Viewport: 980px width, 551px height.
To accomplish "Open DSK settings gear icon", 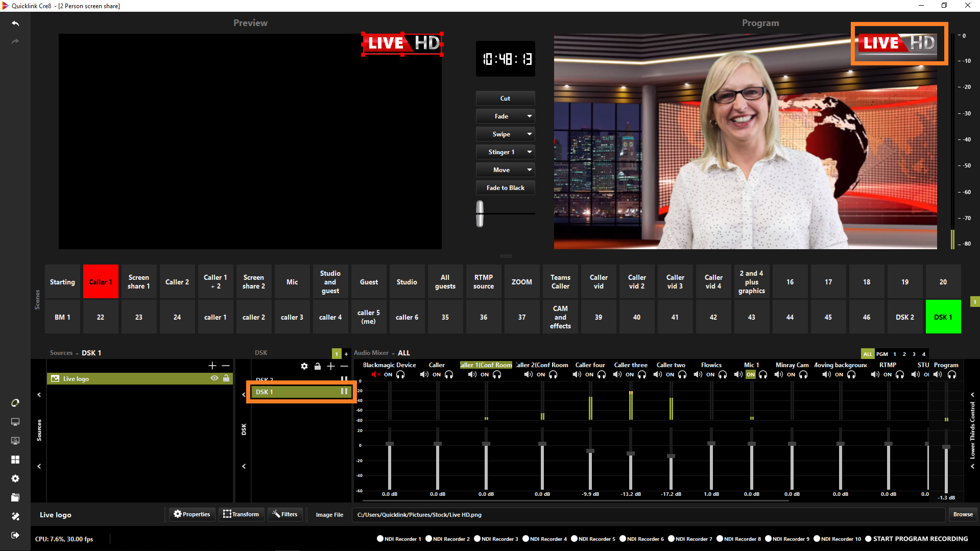I will (x=304, y=366).
